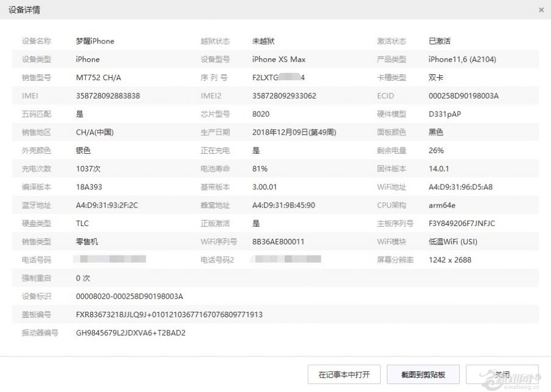551x392 pixels.
Task: Select WiFi address A4:D9:31:96:D5:A8
Action: tap(460, 187)
